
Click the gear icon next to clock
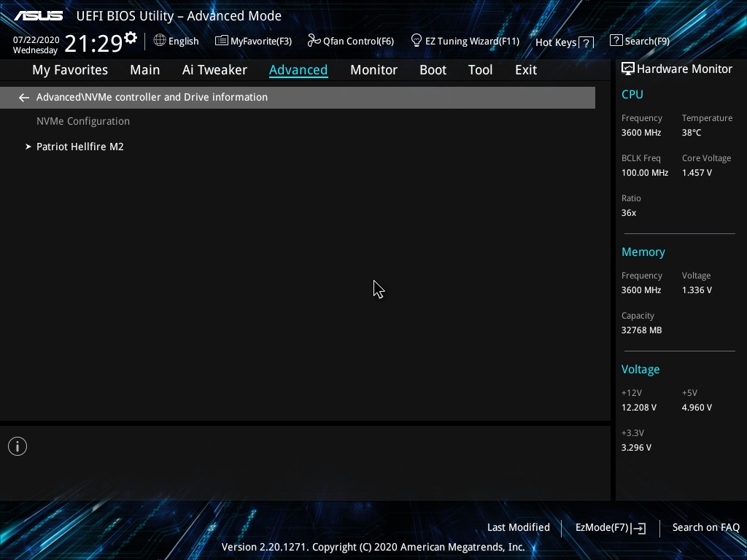[x=131, y=38]
